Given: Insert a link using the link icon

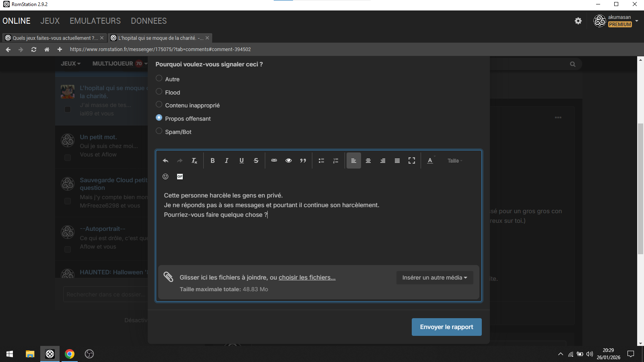Looking at the screenshot, I should [274, 160].
